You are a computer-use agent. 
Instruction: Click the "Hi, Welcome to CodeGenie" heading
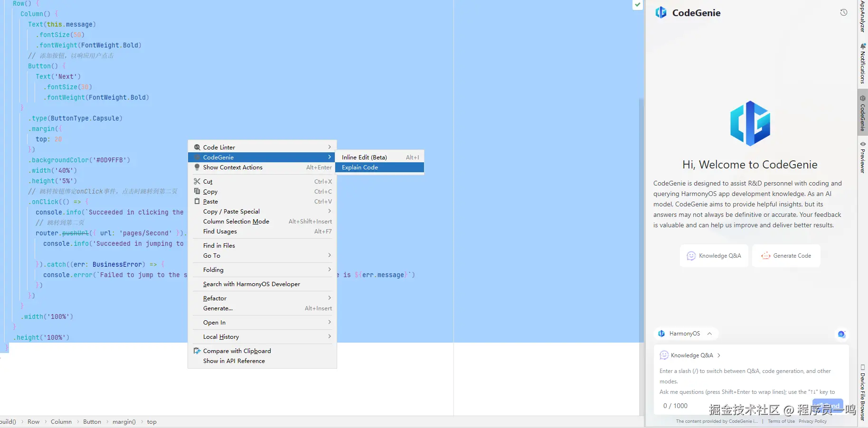pyautogui.click(x=750, y=165)
